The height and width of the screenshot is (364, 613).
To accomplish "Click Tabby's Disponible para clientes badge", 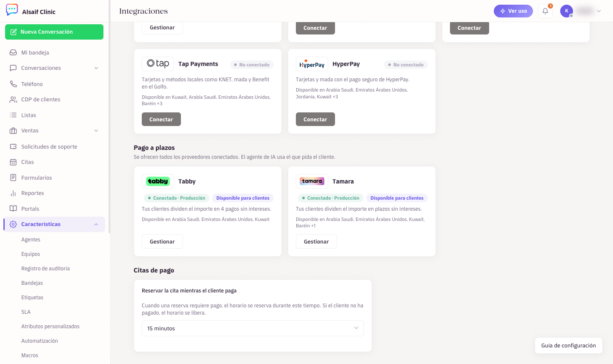I will pyautogui.click(x=243, y=198).
